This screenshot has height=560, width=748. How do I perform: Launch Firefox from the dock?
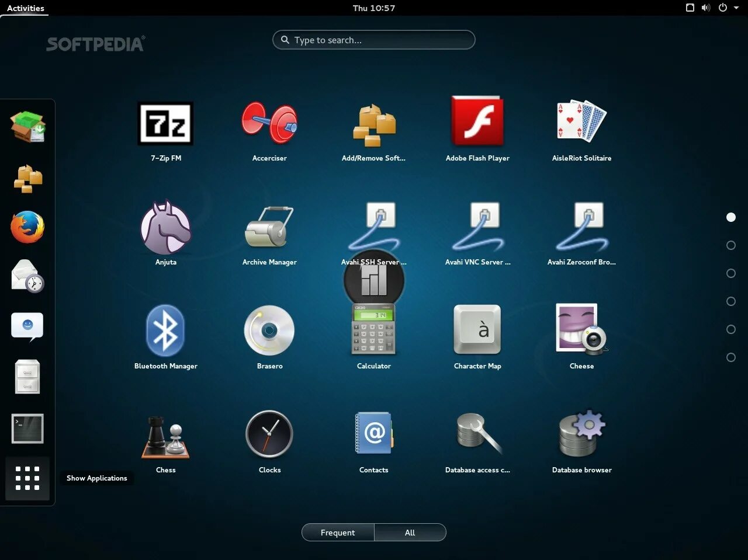27,228
